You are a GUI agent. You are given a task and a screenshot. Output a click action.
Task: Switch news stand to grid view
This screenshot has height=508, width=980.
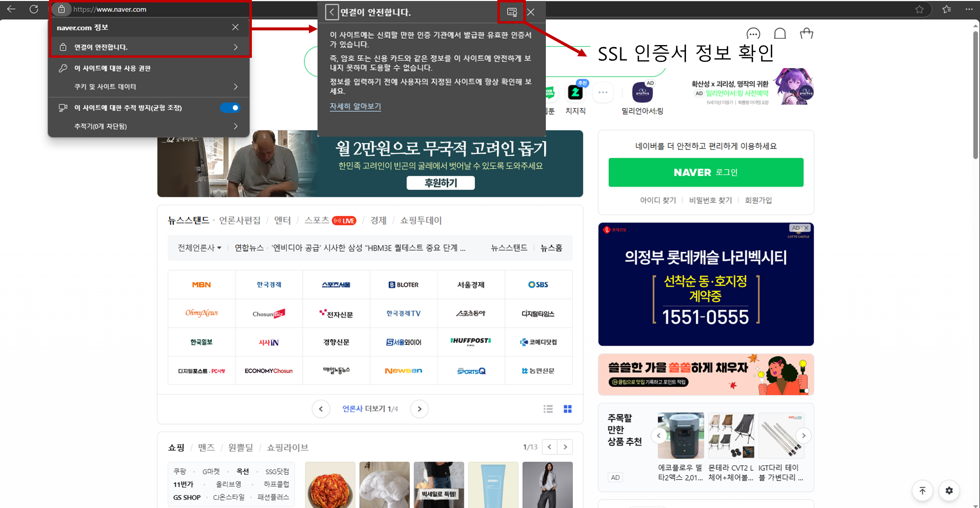click(567, 409)
